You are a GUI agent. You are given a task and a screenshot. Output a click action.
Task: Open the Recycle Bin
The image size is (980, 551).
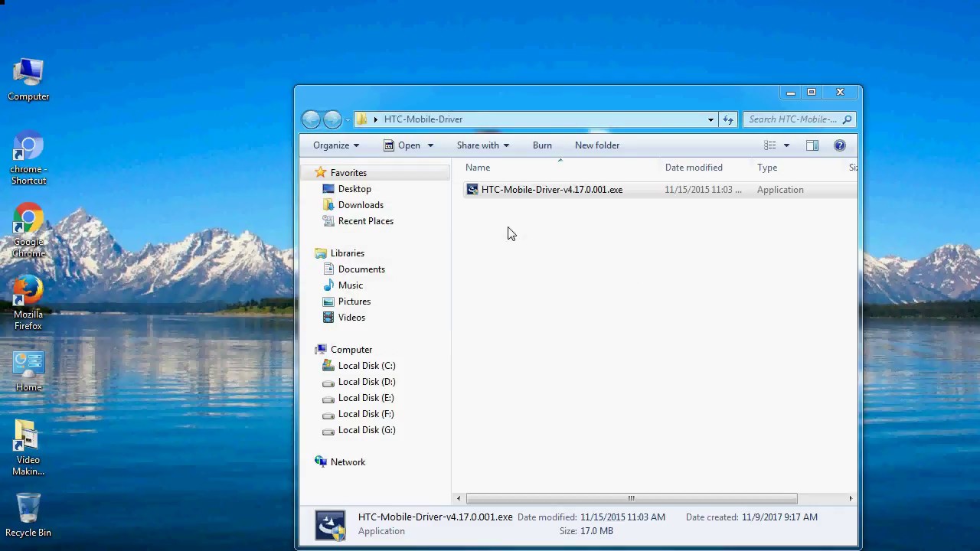pos(28,514)
